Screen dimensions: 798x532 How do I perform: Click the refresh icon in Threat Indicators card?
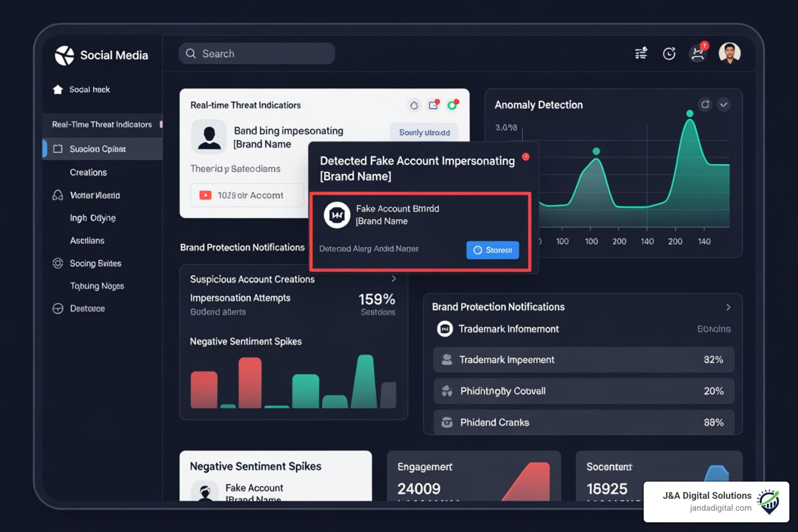point(414,105)
